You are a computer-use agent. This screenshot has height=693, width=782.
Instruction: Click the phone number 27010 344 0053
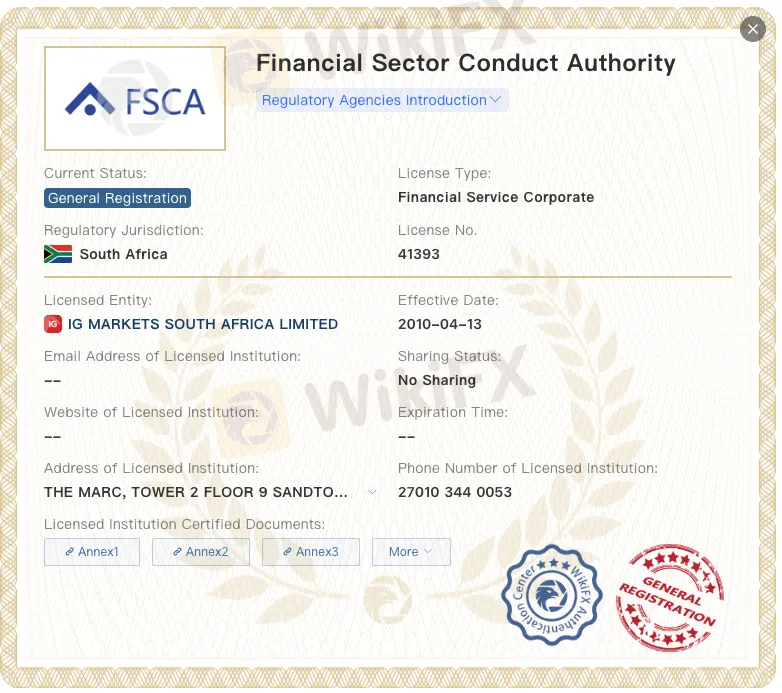455,492
